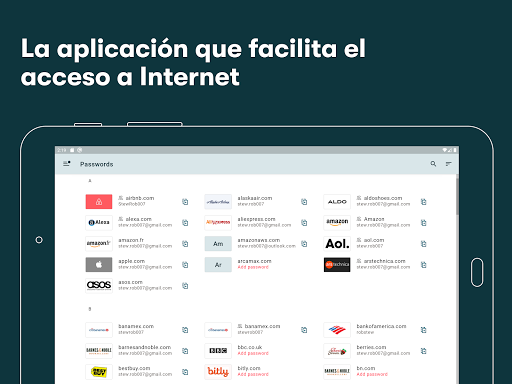The height and width of the screenshot is (384, 512).
Task: Copy password for airbnb.com entry
Action: [x=185, y=202]
